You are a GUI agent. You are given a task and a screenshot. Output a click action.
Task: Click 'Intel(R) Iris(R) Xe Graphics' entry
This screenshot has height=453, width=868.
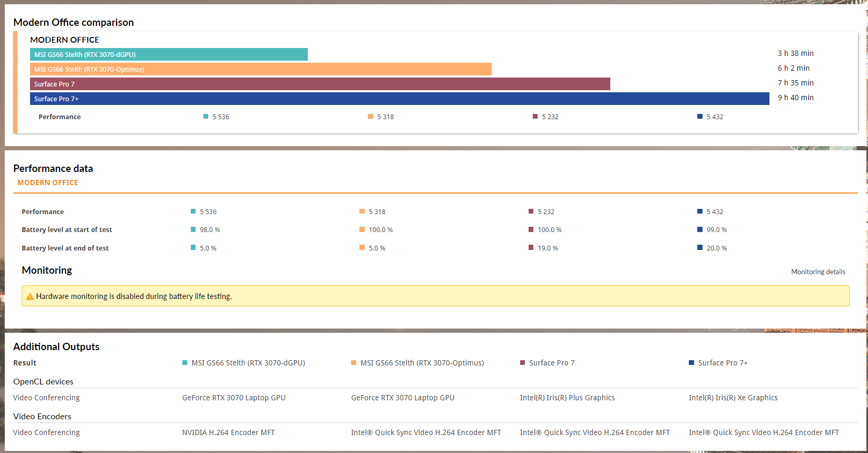click(733, 398)
